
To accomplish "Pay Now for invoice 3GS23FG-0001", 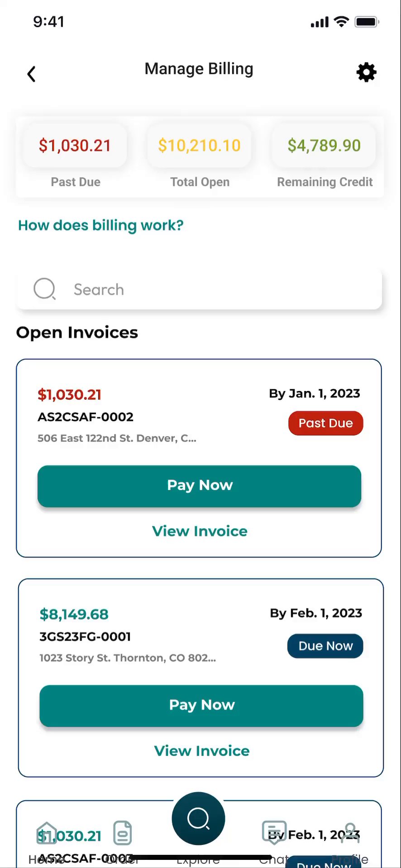I will pyautogui.click(x=201, y=705).
